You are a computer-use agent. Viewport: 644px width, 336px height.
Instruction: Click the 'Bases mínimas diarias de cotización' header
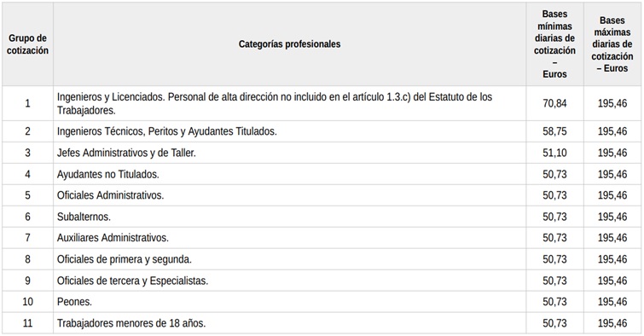click(x=554, y=44)
